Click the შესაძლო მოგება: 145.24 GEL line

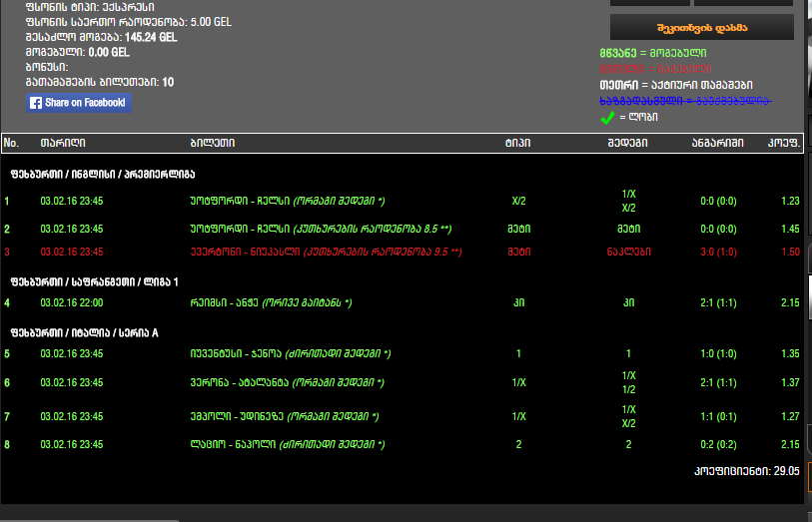click(102, 37)
